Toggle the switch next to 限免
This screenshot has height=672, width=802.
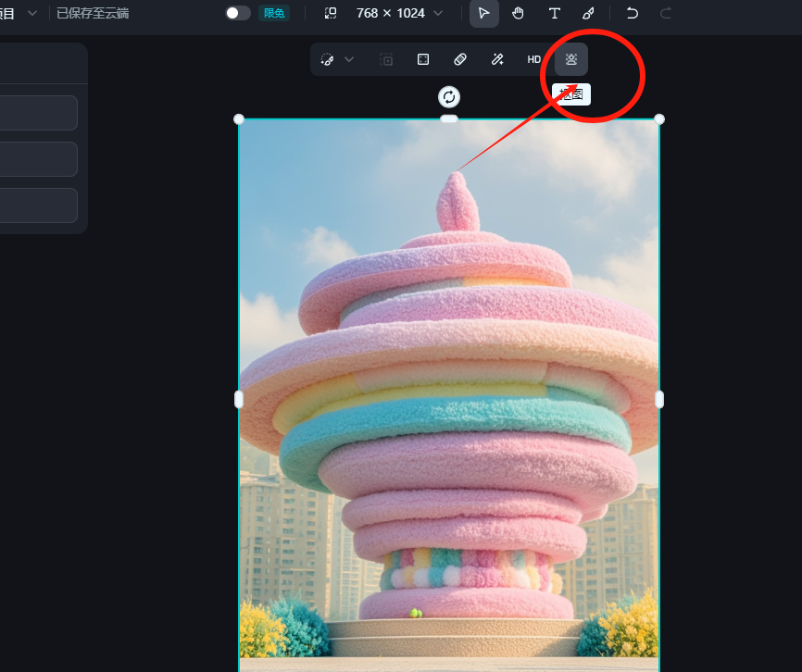[x=238, y=13]
